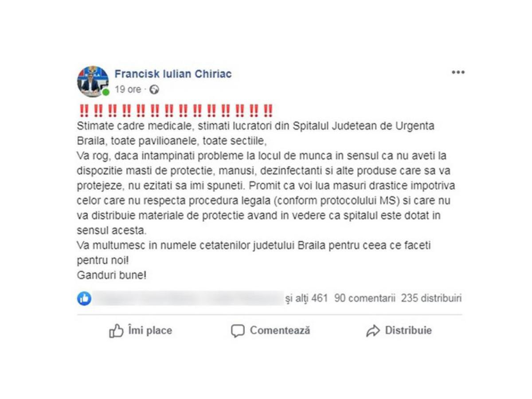Click the thumbs-up outline icon

click(x=116, y=331)
